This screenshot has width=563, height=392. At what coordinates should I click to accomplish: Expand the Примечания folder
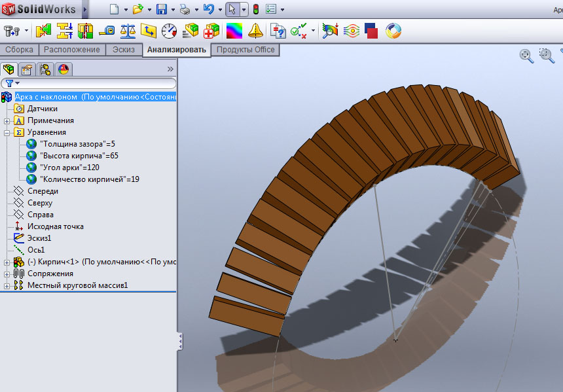[7, 120]
